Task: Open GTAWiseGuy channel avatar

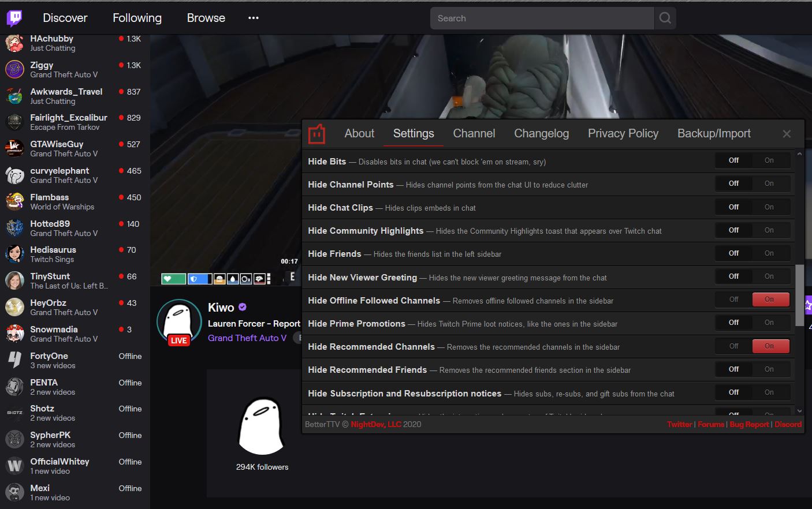Action: (14, 149)
